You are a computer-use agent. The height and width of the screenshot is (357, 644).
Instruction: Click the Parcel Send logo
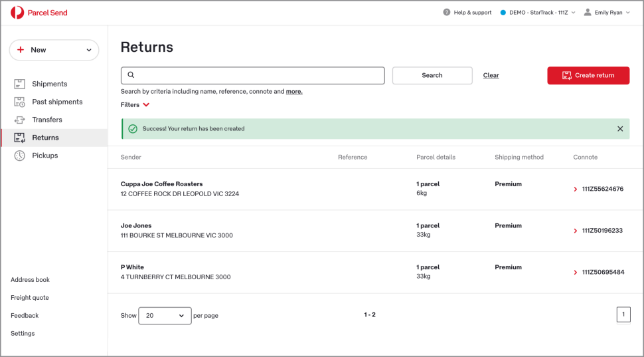[39, 13]
